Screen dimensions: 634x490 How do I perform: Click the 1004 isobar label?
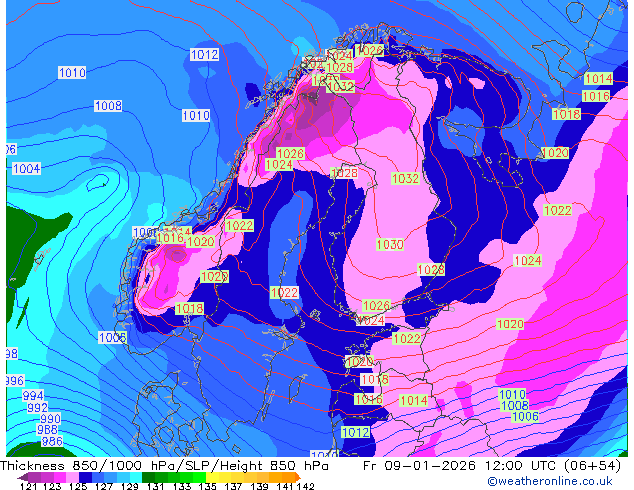(x=27, y=169)
